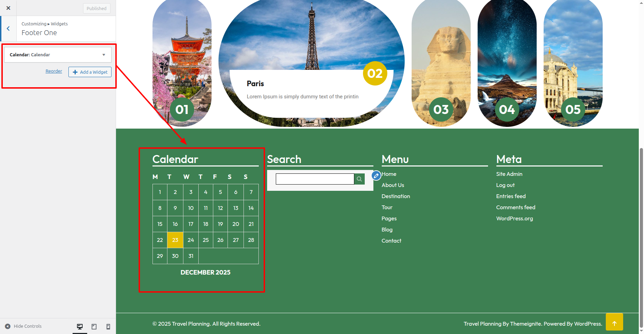
Task: Click the yellow 02 Paris badge
Action: [x=375, y=73]
